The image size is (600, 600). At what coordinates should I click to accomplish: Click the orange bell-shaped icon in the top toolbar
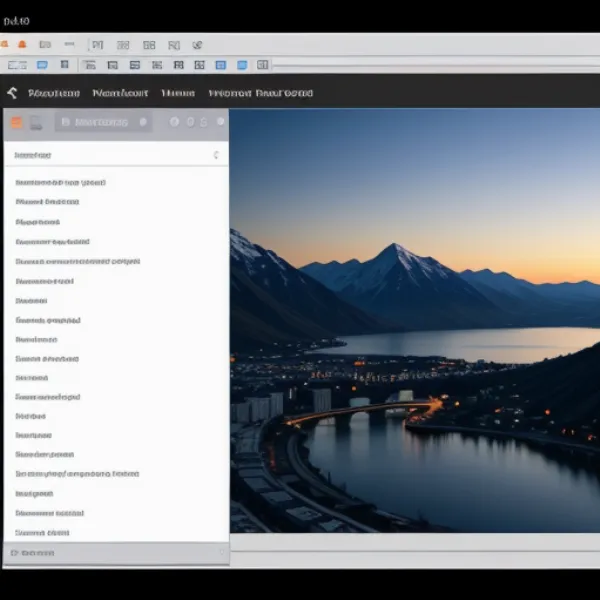coord(20,45)
